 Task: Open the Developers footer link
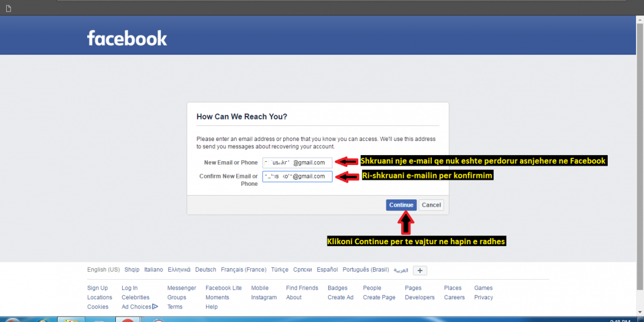pyautogui.click(x=420, y=297)
